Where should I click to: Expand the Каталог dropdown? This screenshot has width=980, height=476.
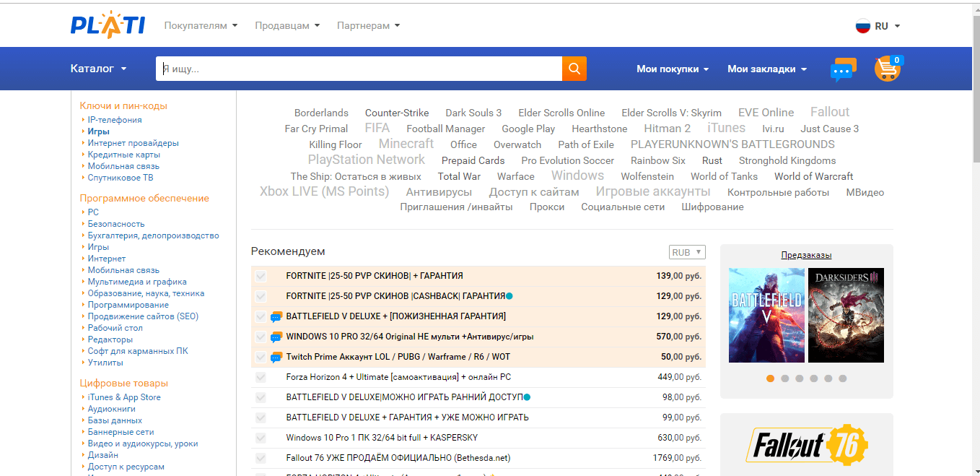[x=98, y=69]
